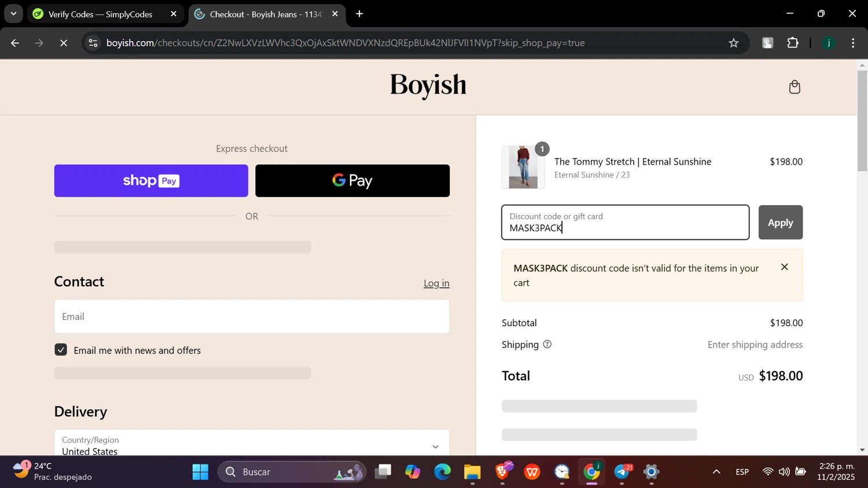This screenshot has height=488, width=868.
Task: Open File Explorer from taskbar
Action: click(x=472, y=472)
